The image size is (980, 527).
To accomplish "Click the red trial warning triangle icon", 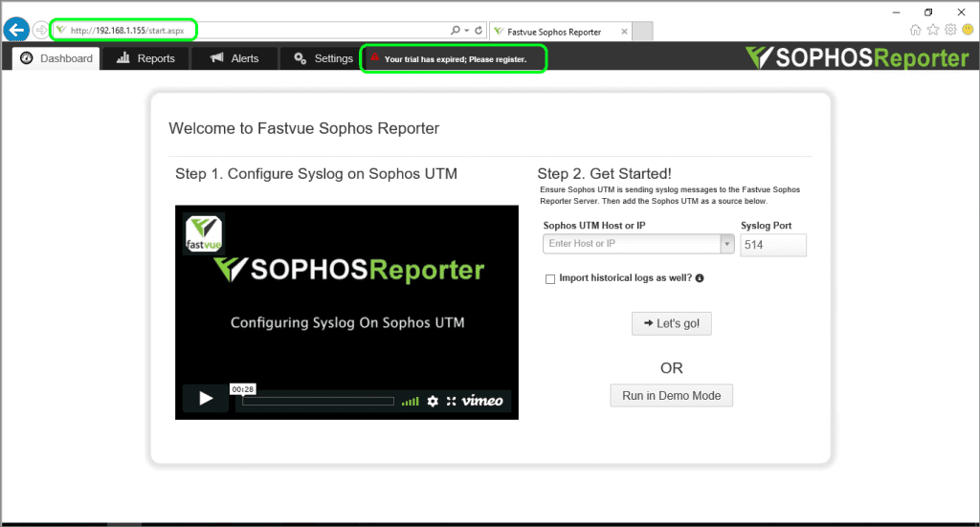I will 375,56.
